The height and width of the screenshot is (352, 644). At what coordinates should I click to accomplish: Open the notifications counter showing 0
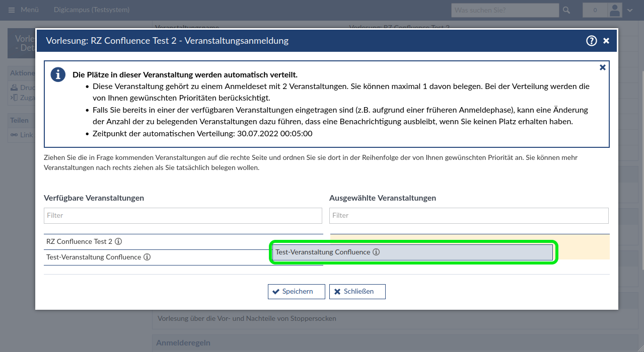pos(595,10)
